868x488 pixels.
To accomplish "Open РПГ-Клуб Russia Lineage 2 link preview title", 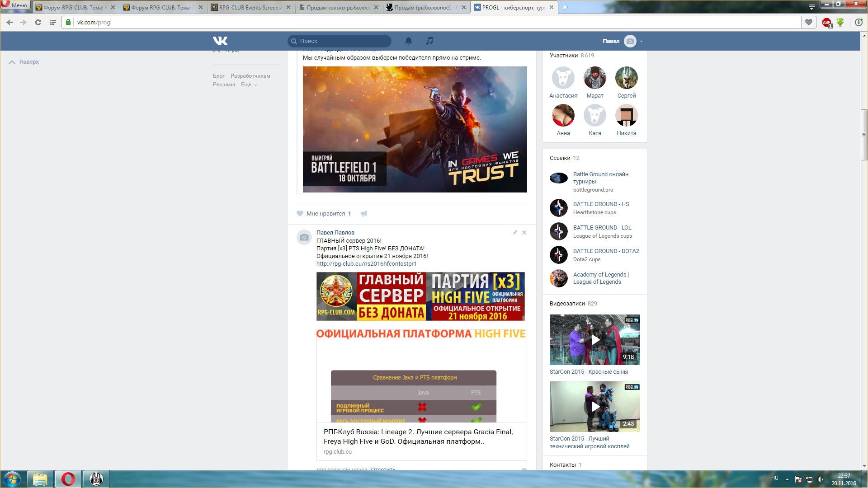I will click(418, 436).
